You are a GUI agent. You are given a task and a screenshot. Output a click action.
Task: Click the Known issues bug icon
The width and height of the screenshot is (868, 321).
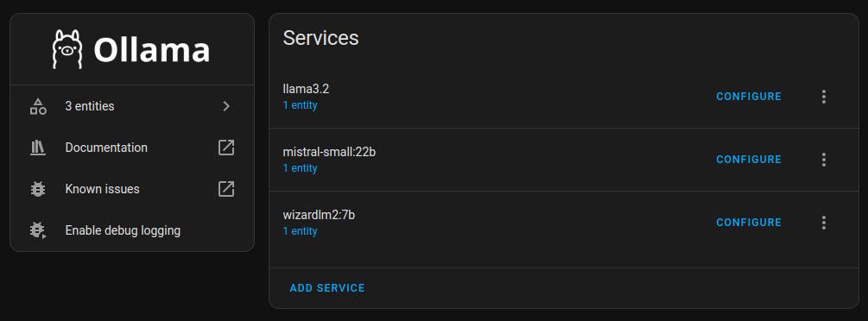tap(38, 189)
